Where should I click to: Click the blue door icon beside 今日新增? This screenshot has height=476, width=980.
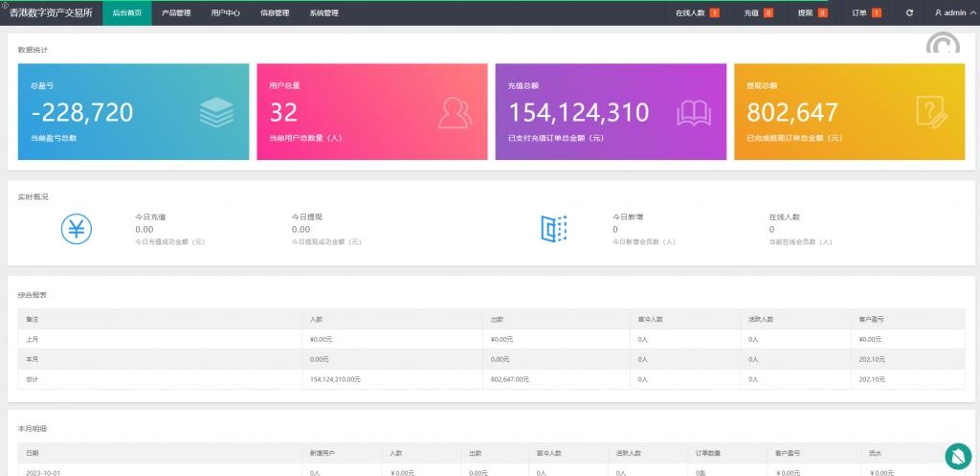554,229
